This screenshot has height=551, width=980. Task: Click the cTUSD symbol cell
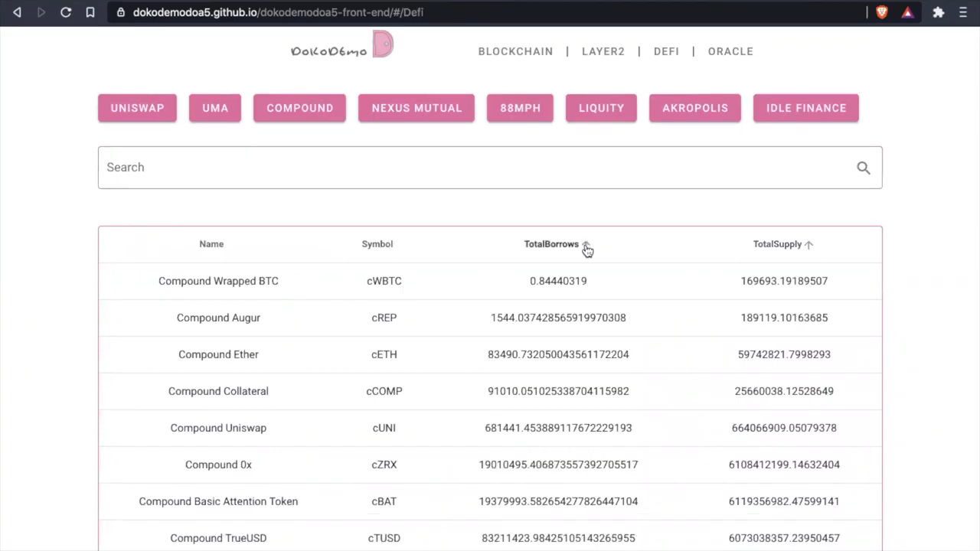click(x=384, y=538)
